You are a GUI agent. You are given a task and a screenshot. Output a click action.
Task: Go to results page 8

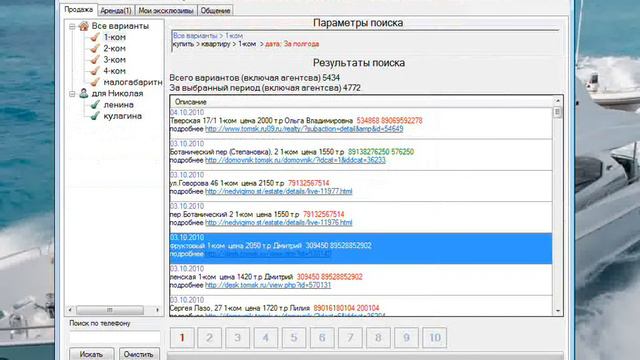[378, 338]
